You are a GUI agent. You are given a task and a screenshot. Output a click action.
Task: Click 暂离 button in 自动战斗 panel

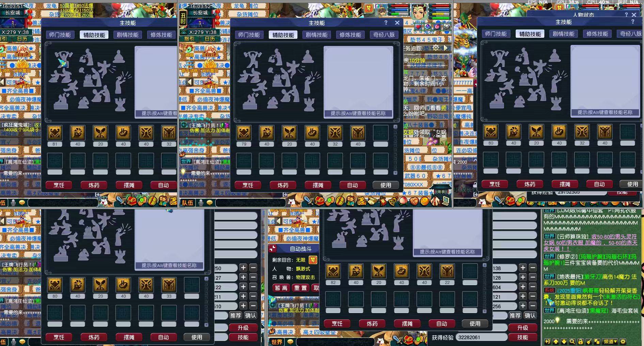pyautogui.click(x=281, y=288)
